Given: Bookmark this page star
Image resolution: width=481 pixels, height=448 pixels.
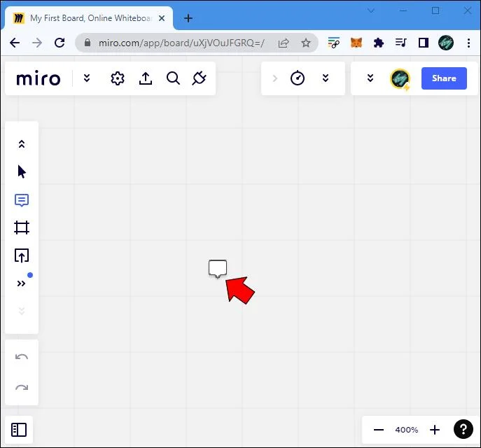Looking at the screenshot, I should [305, 43].
